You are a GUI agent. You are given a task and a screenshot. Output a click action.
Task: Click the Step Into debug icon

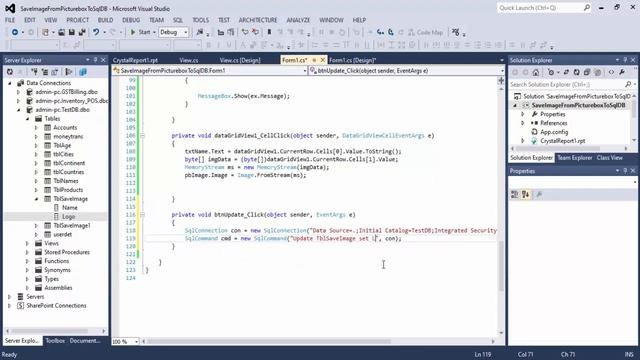click(380, 32)
